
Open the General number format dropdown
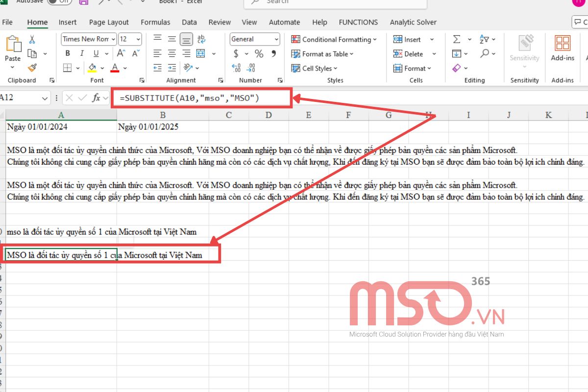277,39
